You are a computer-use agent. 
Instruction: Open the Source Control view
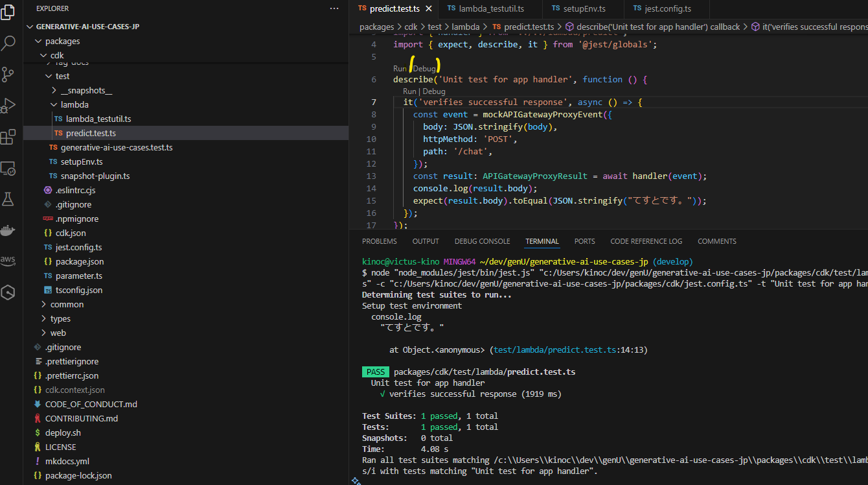(8, 75)
